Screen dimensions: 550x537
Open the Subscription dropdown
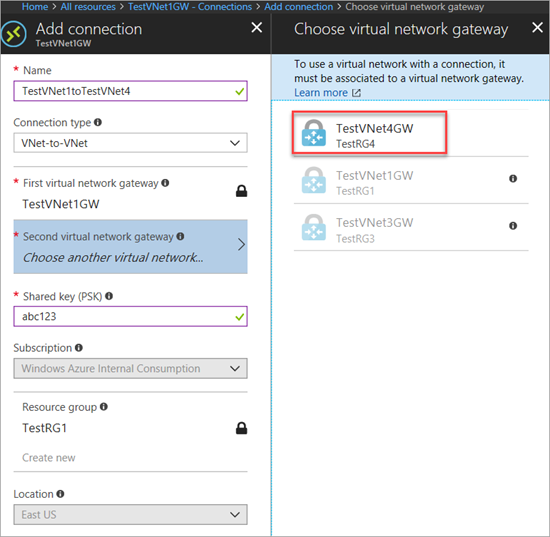pyautogui.click(x=130, y=368)
